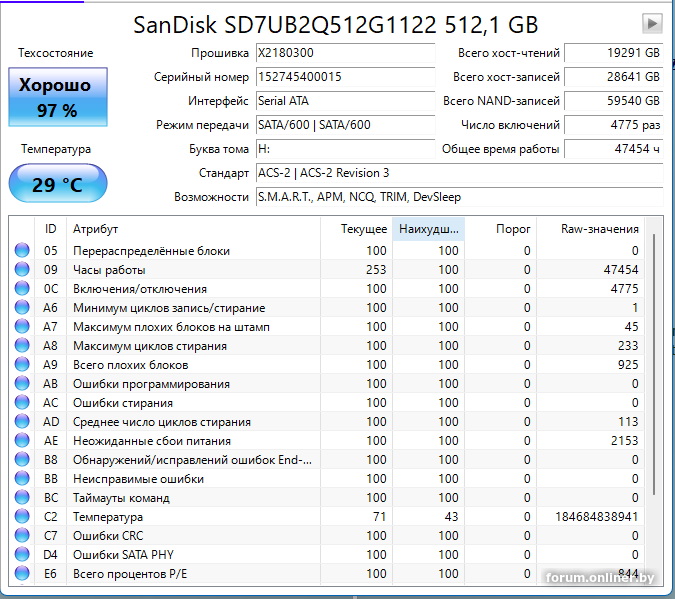Screen dimensions: 675x599
Task: Click status icon for attribute A6
Action: click(22, 307)
